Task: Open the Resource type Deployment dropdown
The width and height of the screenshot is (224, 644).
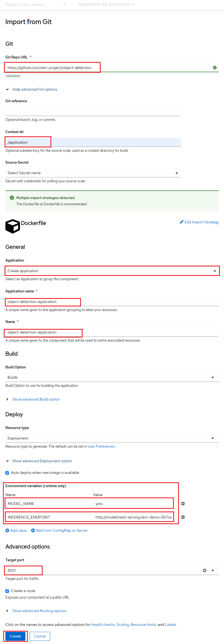Action: point(112,438)
